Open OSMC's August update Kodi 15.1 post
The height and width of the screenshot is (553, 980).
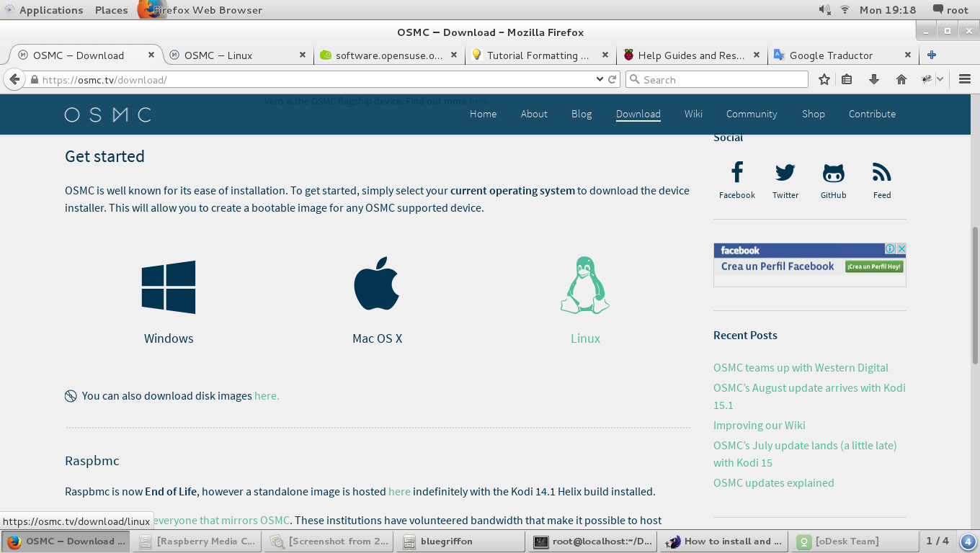[809, 396]
